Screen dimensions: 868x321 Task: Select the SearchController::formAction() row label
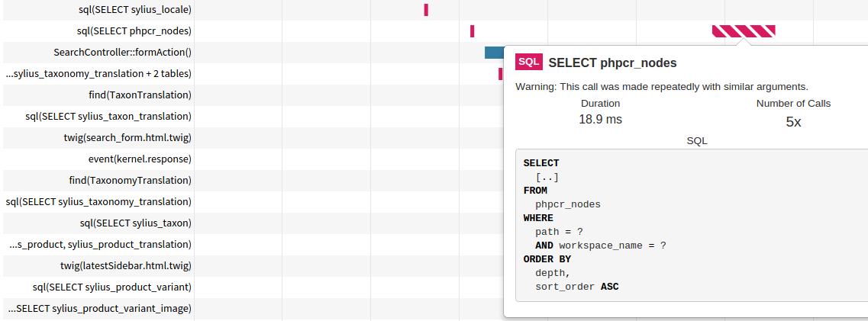click(x=122, y=53)
